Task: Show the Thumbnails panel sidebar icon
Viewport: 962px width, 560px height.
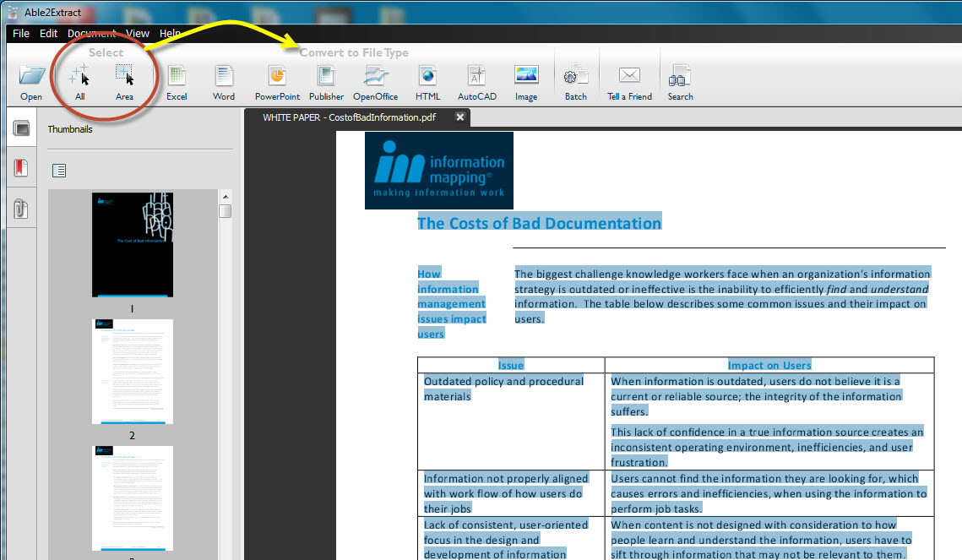Action: click(x=21, y=128)
